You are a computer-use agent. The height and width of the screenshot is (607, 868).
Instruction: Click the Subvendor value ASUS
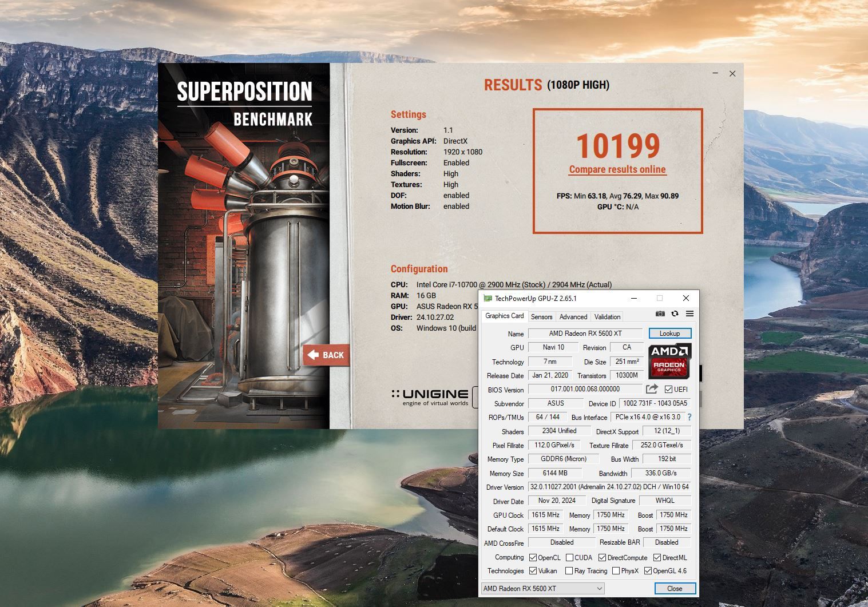pos(556,403)
